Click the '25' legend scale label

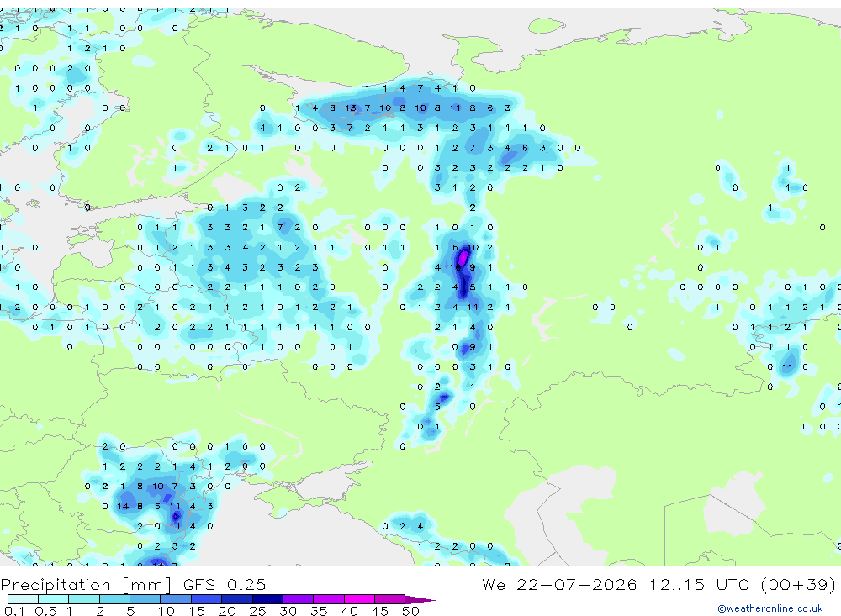(257, 611)
